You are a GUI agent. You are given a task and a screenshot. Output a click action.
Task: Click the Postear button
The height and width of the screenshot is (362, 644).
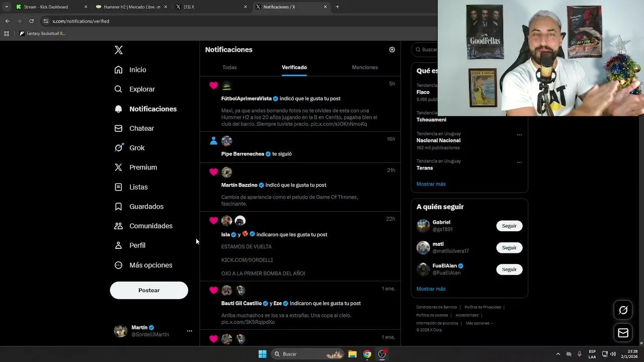click(149, 290)
